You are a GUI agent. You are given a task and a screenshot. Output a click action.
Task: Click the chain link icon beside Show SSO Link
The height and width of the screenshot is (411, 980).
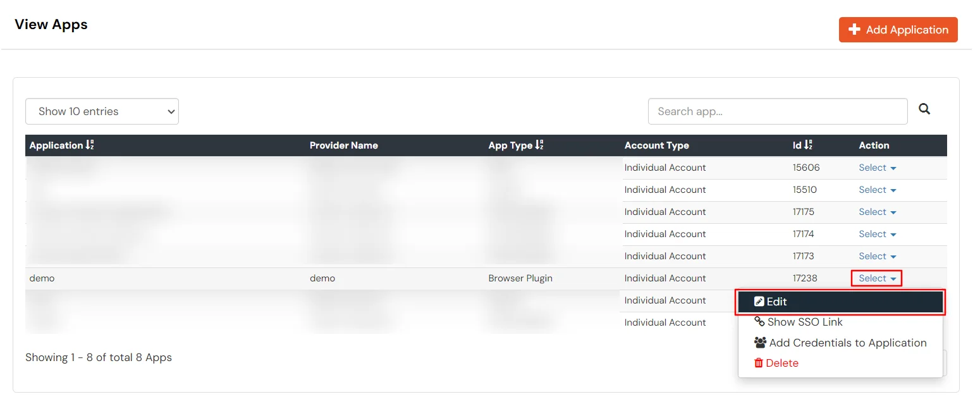click(x=758, y=322)
